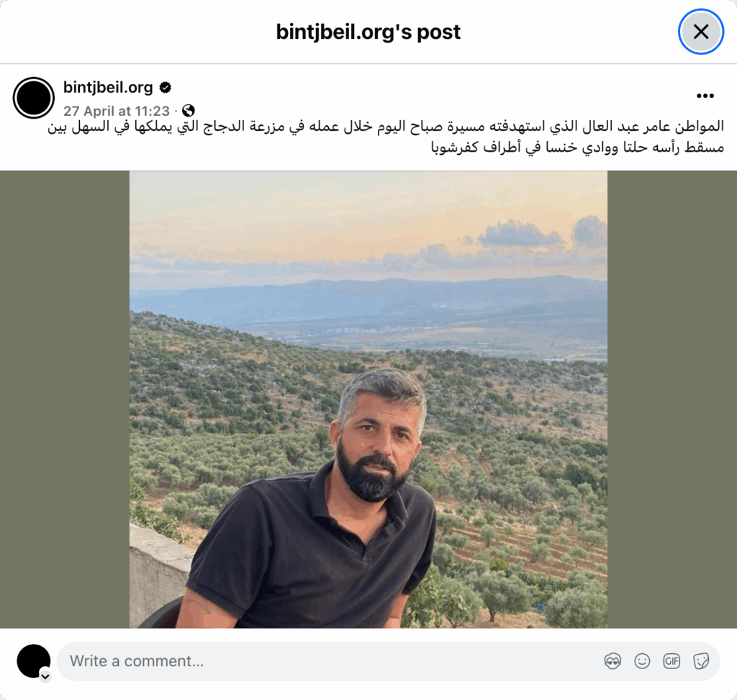Insert an emoji using the smiley icon

click(x=641, y=661)
